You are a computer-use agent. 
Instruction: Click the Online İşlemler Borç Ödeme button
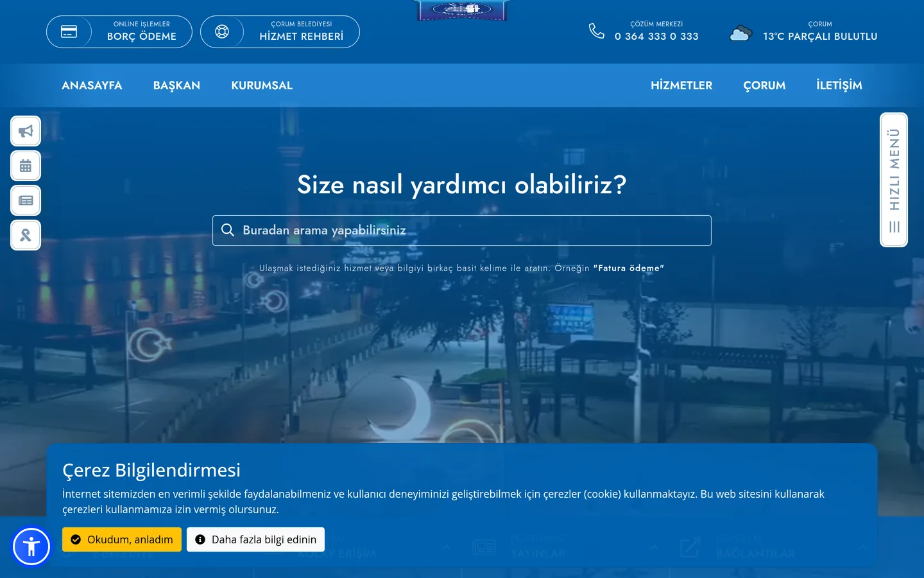click(x=119, y=32)
